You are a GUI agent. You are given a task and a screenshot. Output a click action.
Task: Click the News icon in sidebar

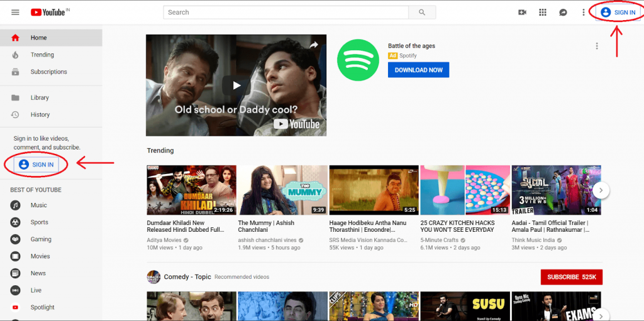click(x=15, y=273)
